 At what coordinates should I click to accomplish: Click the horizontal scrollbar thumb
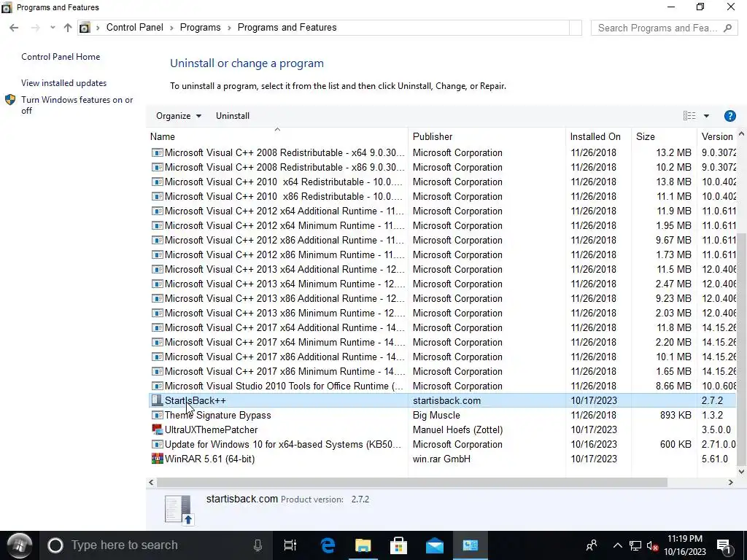point(412,483)
